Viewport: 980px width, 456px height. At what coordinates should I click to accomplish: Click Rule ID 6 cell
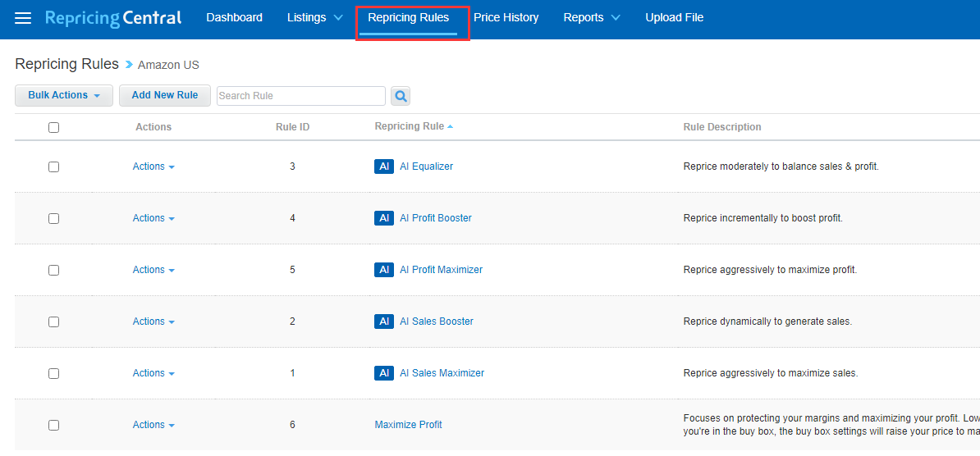click(x=292, y=425)
